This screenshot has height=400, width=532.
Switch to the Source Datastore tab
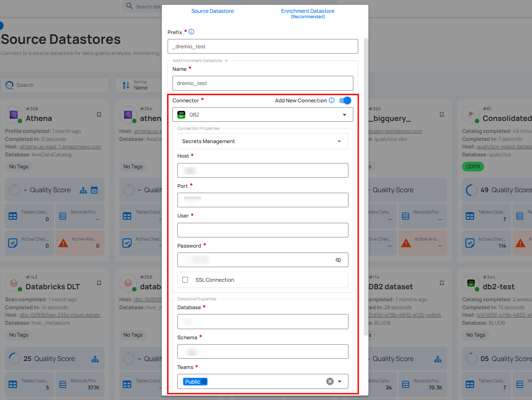pos(213,11)
